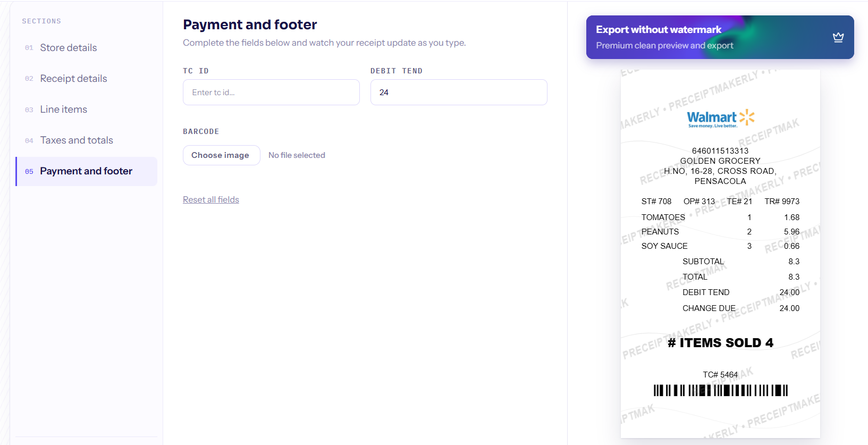Open the Receipt details section
Screen dimensions: 868x445
tap(86, 79)
